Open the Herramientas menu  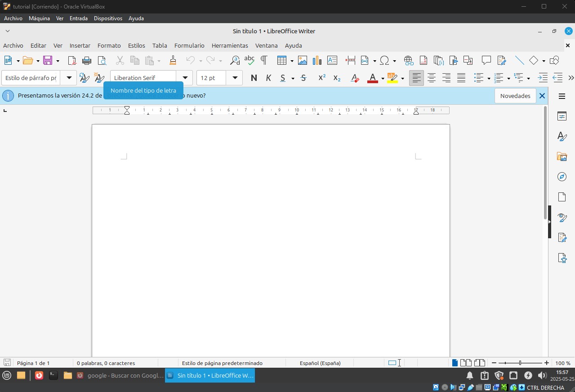pos(230,45)
